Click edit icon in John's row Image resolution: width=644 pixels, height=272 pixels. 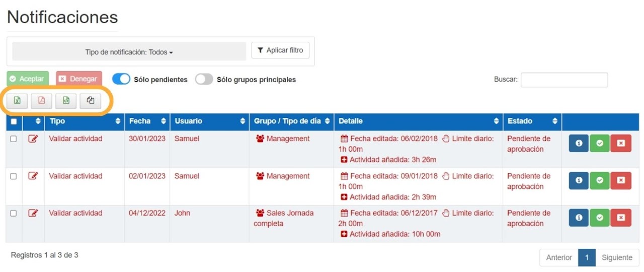[33, 213]
